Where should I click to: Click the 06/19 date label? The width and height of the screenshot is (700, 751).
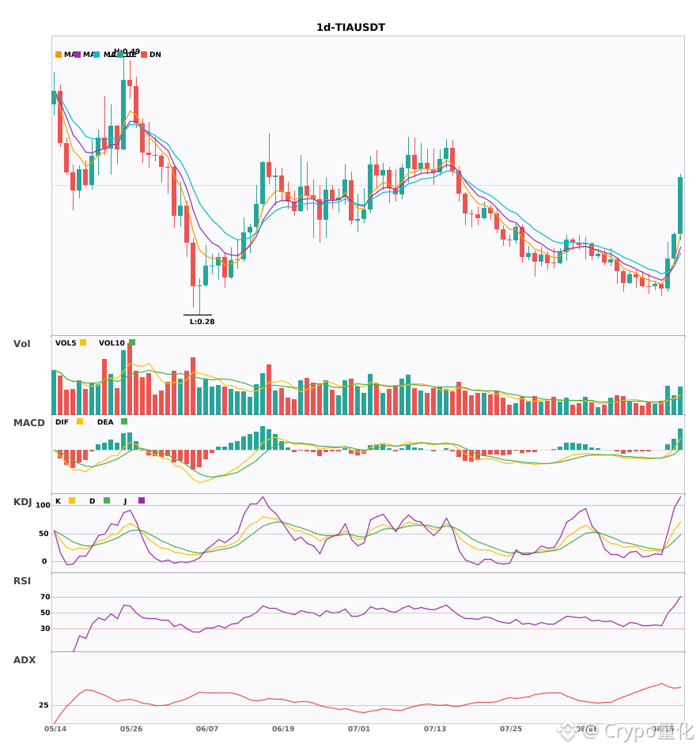[283, 729]
